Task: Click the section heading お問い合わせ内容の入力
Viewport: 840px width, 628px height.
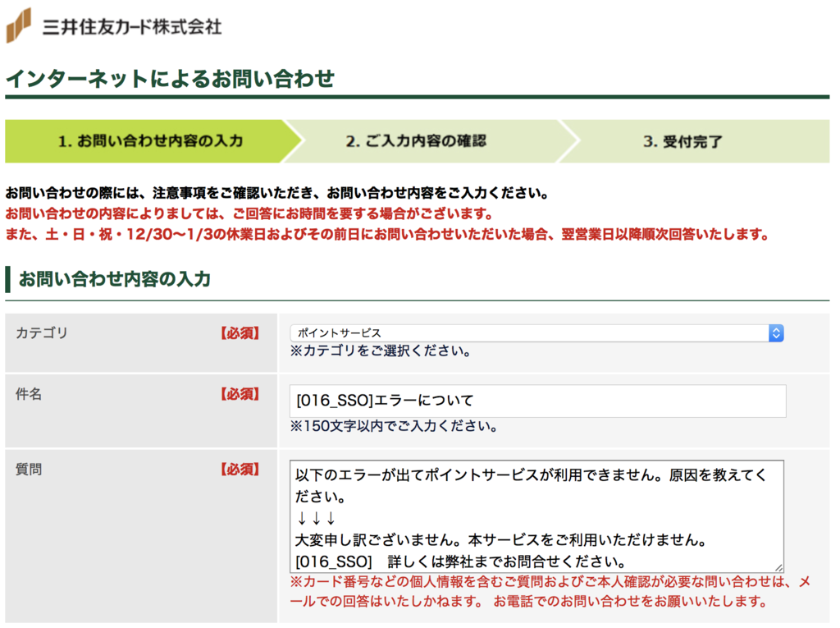Action: tap(115, 279)
